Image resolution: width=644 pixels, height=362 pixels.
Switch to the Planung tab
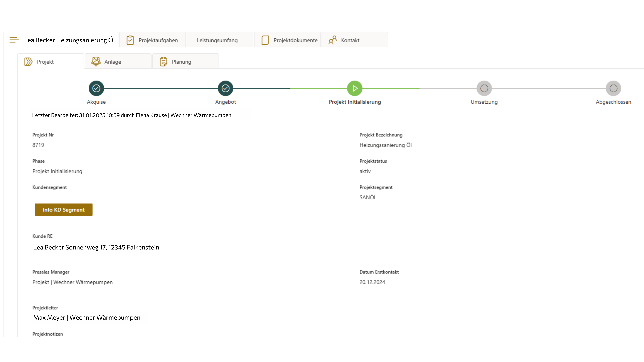(x=182, y=62)
